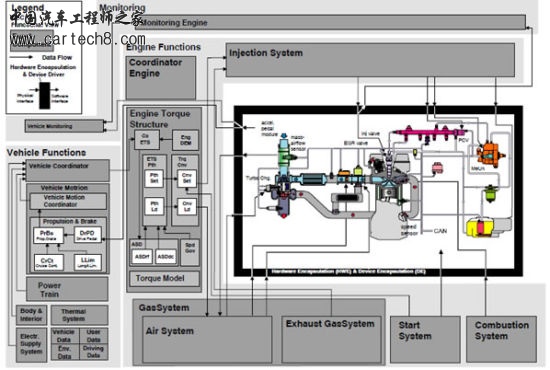This screenshot has height=370, width=550.
Task: Click the Monitoring Engine block
Action: (x=330, y=22)
